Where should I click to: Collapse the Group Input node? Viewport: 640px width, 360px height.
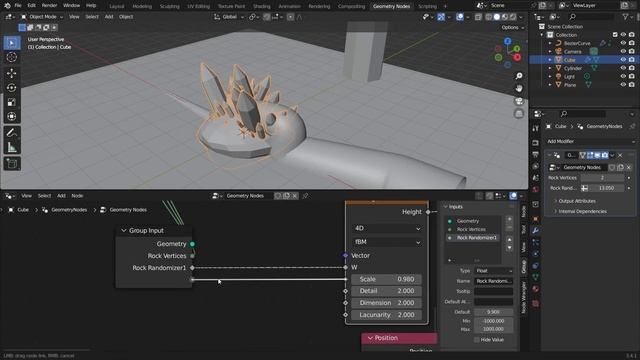pos(124,231)
